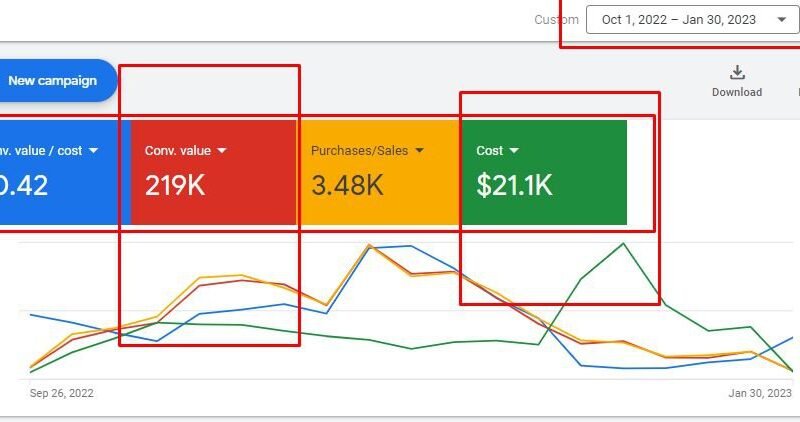
Task: Expand the Conv. value metric dropdown arrow
Action: tap(222, 151)
